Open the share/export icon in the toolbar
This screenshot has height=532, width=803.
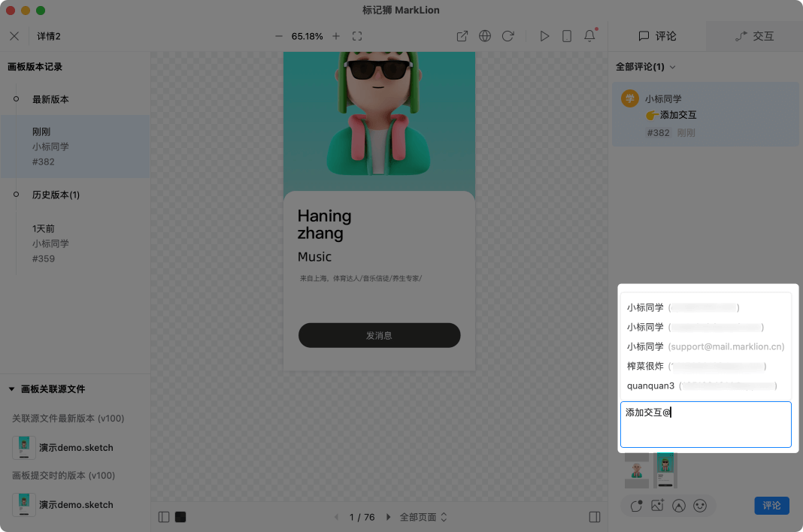coord(462,35)
